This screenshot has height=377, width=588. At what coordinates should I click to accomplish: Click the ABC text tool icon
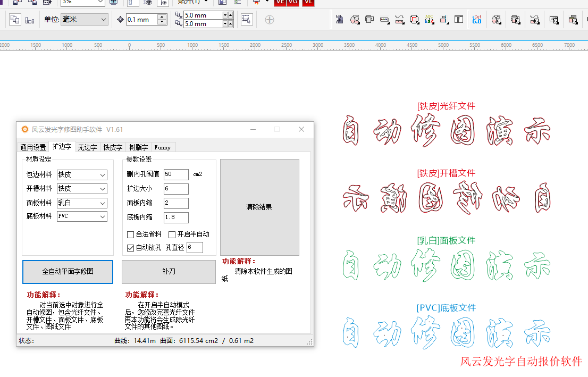429,20
